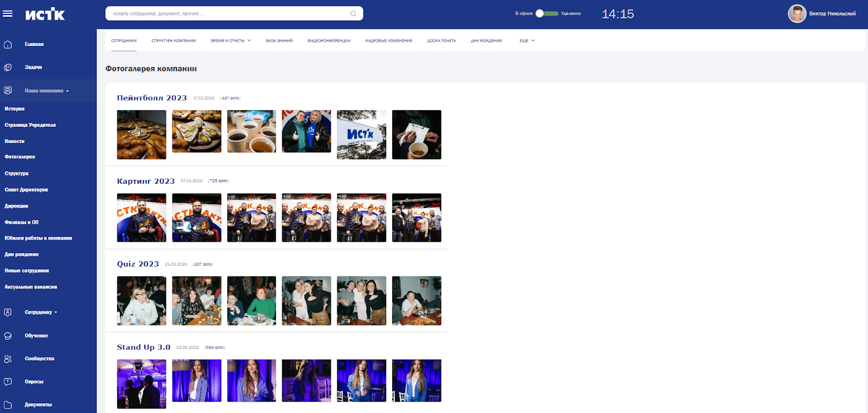Switch to the Структура компании tab

174,41
